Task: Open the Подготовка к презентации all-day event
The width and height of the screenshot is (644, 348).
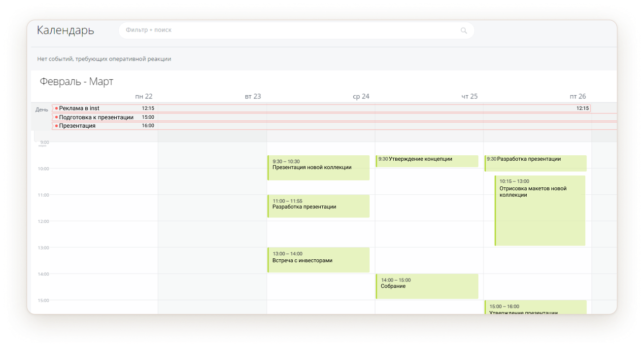Action: pos(335,117)
